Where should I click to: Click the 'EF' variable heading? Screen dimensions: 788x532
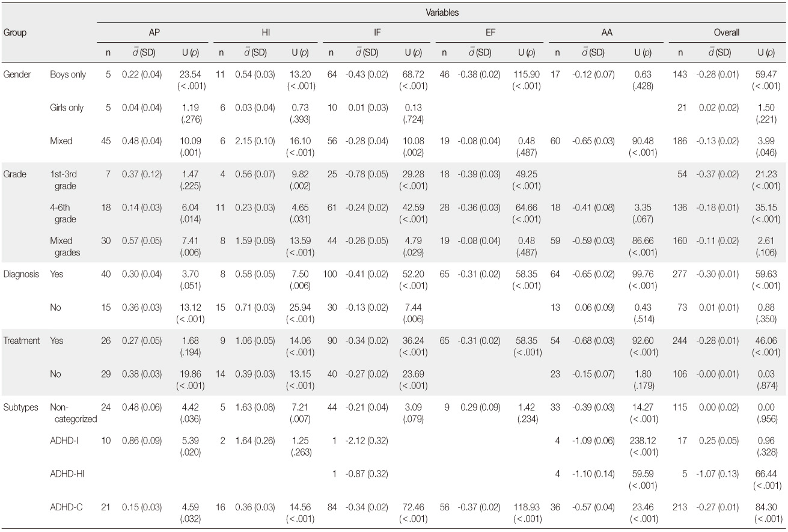tap(492, 34)
